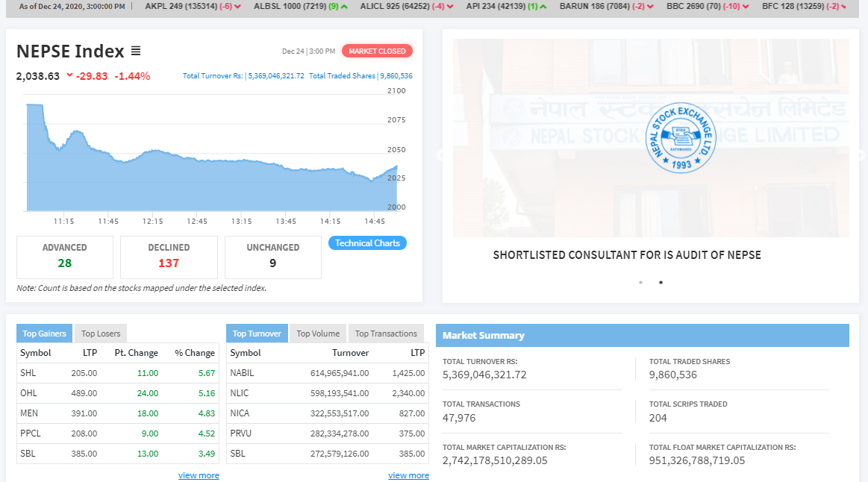Click the NEPSE Index title

click(x=70, y=51)
